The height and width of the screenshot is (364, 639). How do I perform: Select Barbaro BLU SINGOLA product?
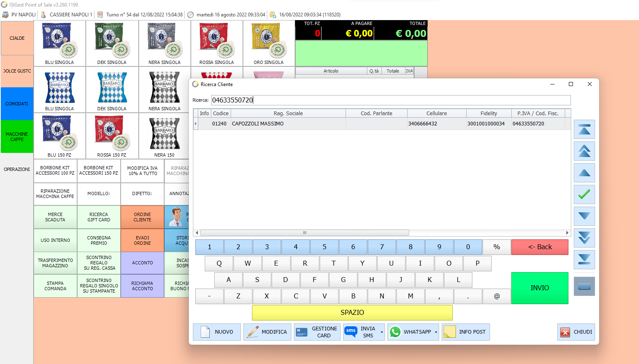60,90
